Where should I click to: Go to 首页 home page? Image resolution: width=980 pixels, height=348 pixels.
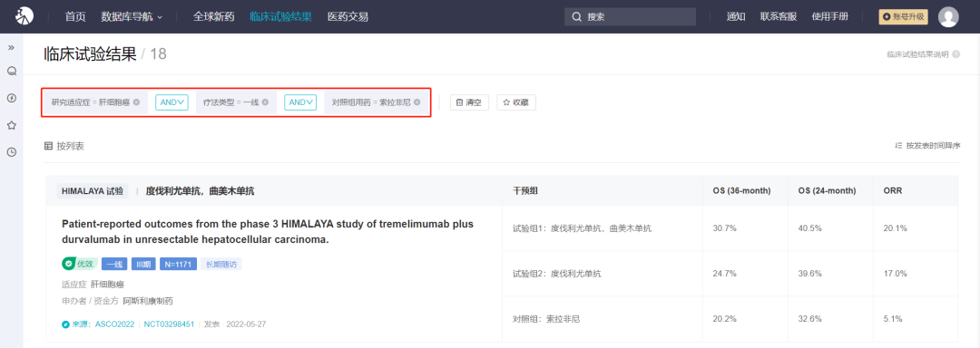pos(75,17)
